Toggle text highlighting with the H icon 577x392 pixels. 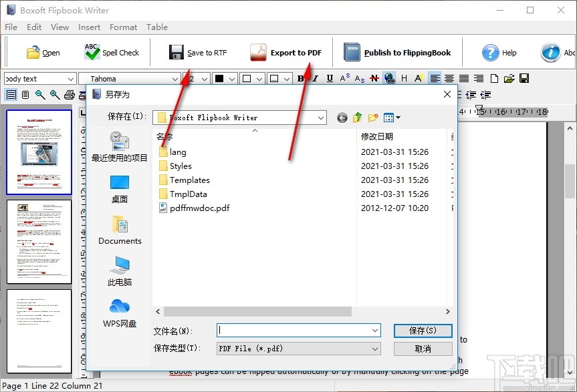tap(405, 78)
